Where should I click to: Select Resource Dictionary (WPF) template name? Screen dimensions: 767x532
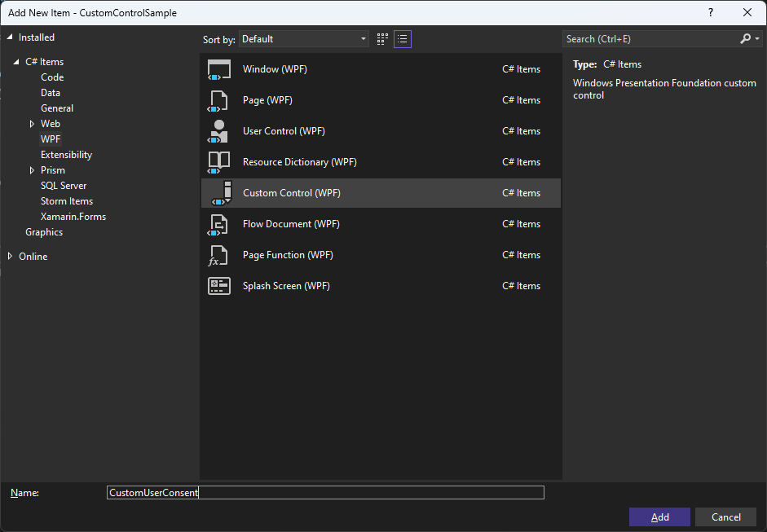pos(300,162)
